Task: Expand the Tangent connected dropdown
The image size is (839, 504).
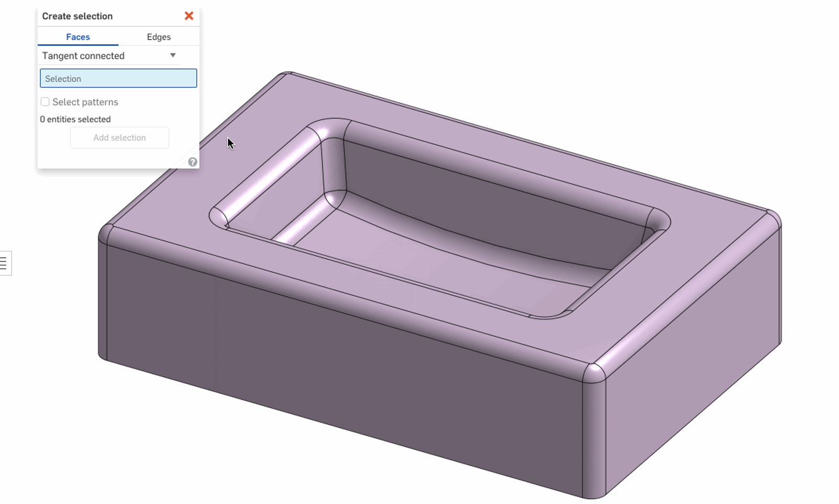Action: pos(173,56)
